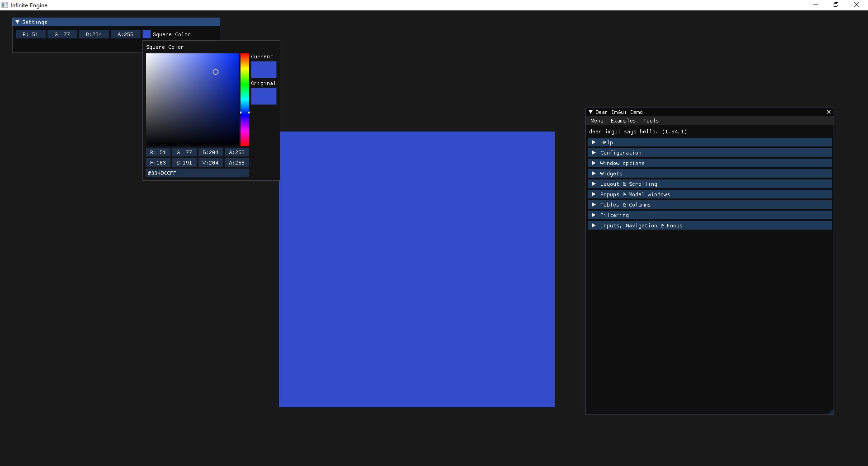The height and width of the screenshot is (466, 868).
Task: Click the B:204 field in picker popup
Action: [x=211, y=152]
